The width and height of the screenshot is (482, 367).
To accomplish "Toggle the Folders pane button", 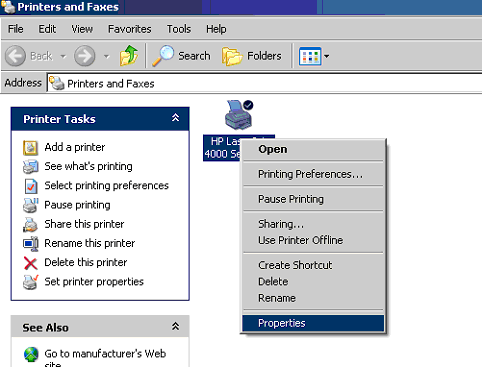I will click(x=252, y=56).
